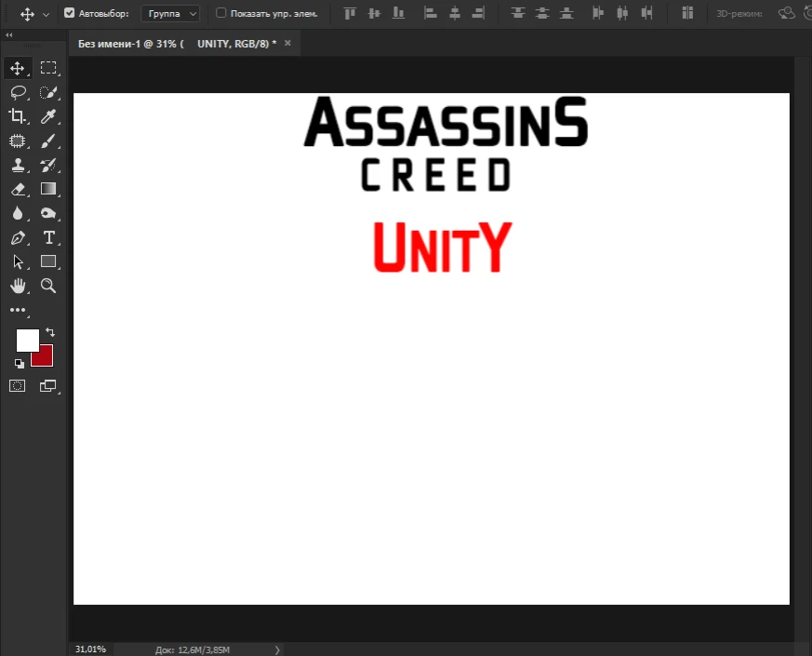Select the Pen tool
812x656 pixels.
tap(17, 237)
